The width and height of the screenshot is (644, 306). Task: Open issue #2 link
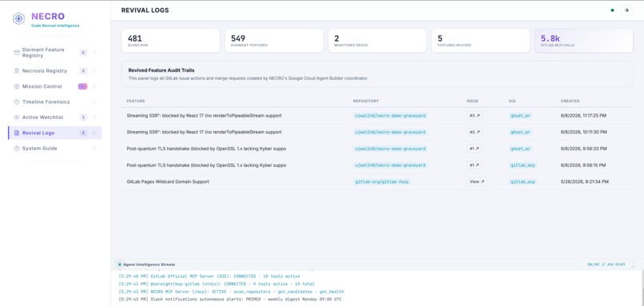coord(475,133)
